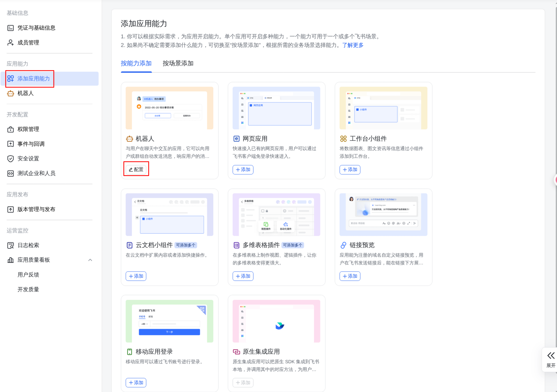The image size is (557, 392).
Task: Click the 版本管理与发布 upload icon
Action: pyautogui.click(x=10, y=210)
